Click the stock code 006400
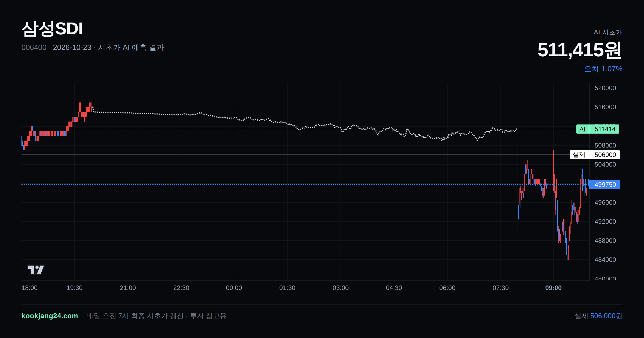Screen dimensions: 644x338 click(x=34, y=47)
